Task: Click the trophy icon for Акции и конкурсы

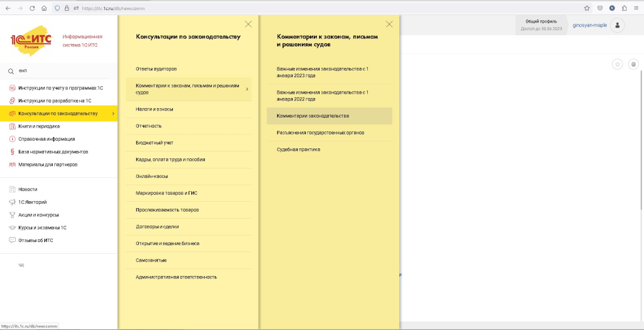Action: [x=13, y=215]
